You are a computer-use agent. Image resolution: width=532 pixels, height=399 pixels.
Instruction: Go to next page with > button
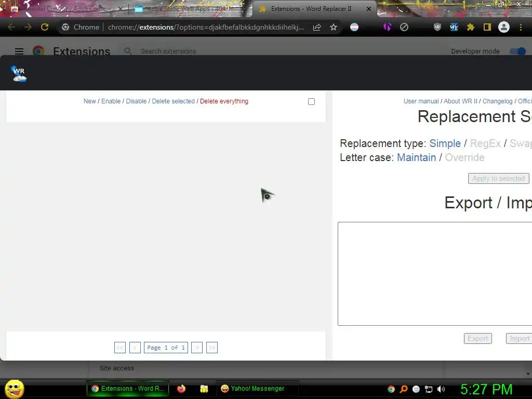(197, 348)
